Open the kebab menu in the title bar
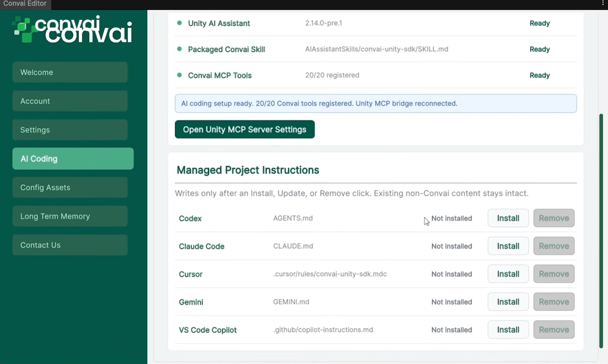The image size is (608, 364). coord(603,3)
